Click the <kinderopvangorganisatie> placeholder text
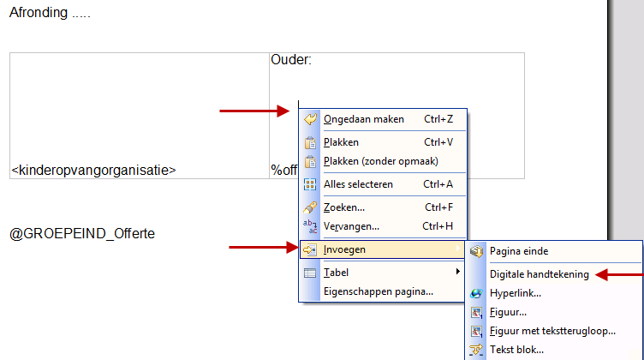 93,171
